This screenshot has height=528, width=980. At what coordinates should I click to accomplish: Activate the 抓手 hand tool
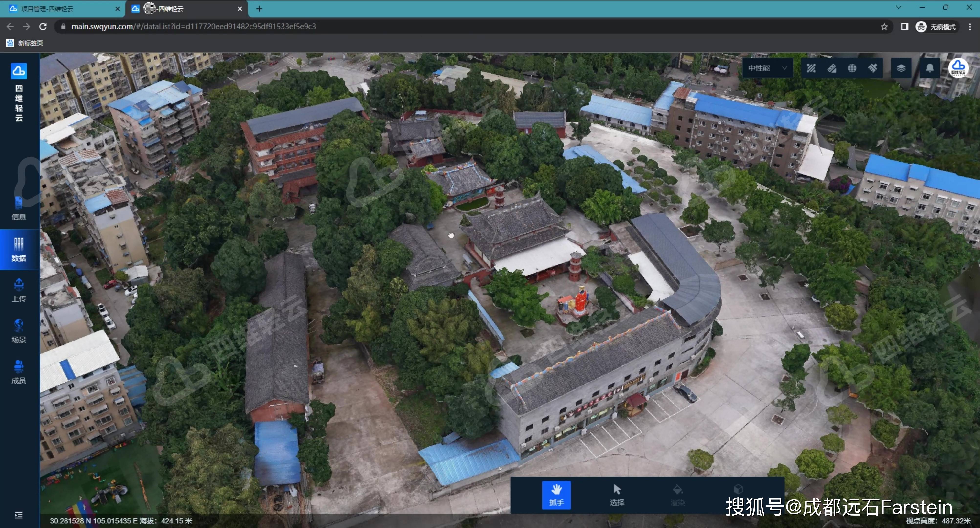tap(556, 495)
